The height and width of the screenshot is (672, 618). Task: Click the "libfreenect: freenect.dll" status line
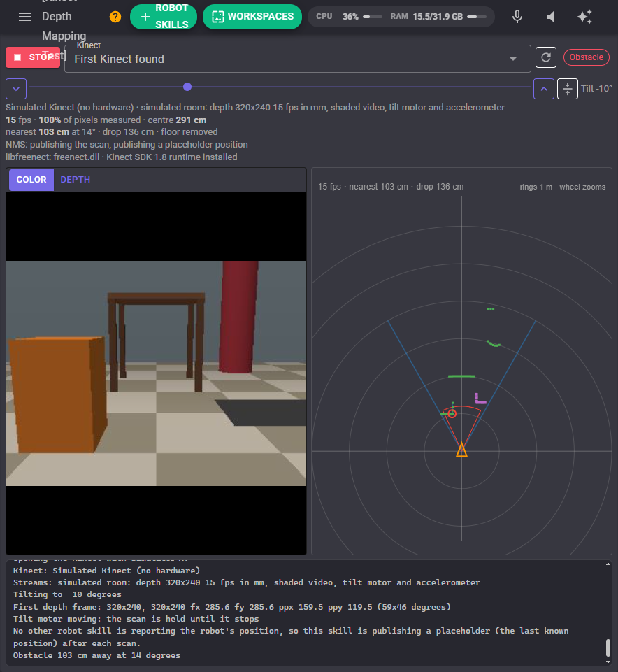point(121,157)
